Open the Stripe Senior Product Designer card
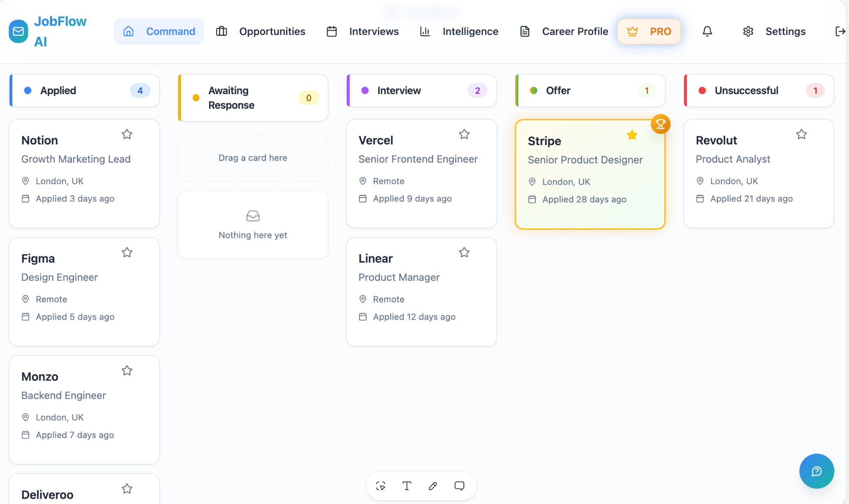849x504 pixels. [x=590, y=175]
